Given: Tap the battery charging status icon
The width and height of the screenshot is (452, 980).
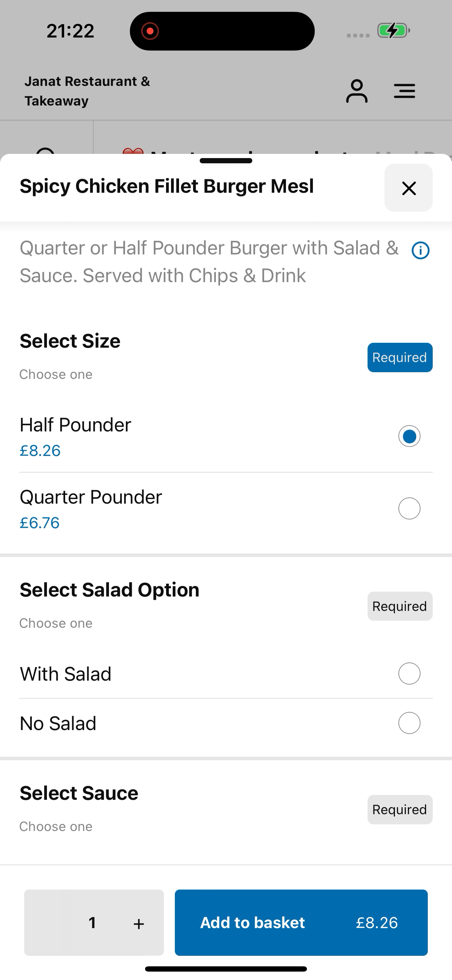Looking at the screenshot, I should (x=393, y=30).
